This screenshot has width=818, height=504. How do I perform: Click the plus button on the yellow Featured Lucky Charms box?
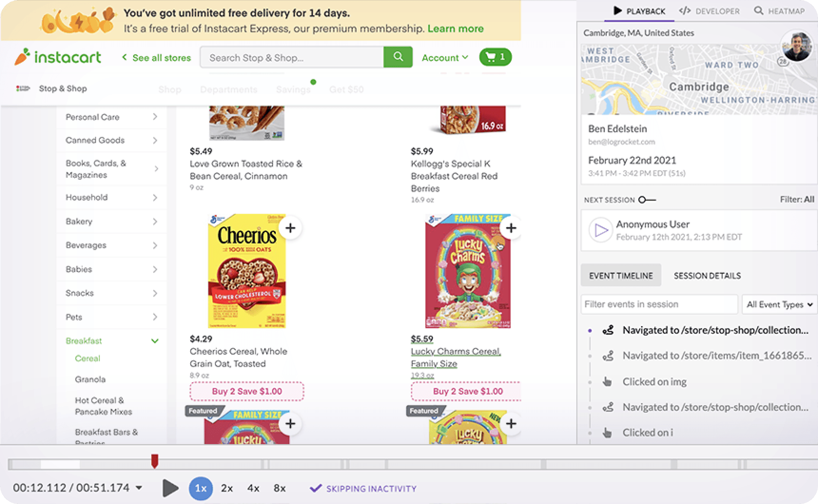pos(511,423)
